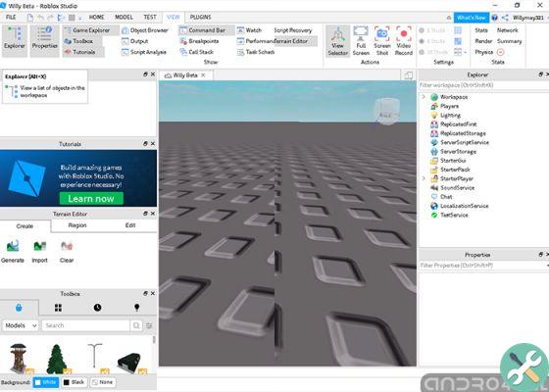The height and width of the screenshot is (392, 549).
Task: Start Video Record
Action: point(403,40)
